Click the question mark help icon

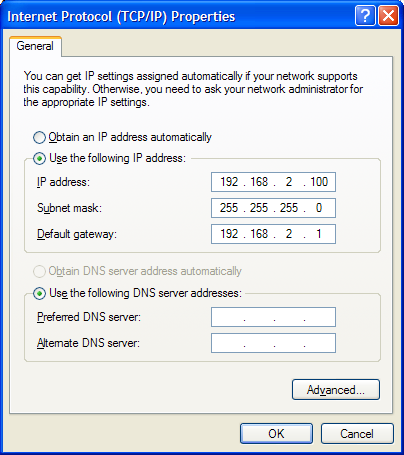[365, 16]
